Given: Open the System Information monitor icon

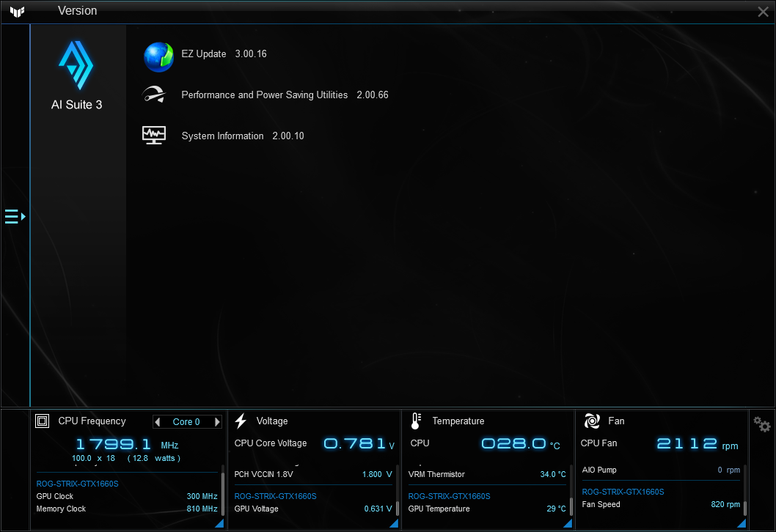Looking at the screenshot, I should tap(154, 135).
